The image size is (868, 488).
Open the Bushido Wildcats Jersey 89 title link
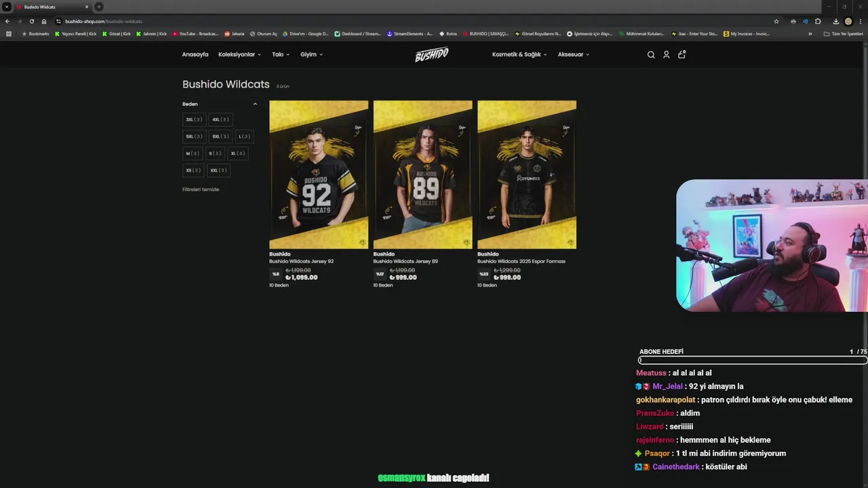(406, 261)
